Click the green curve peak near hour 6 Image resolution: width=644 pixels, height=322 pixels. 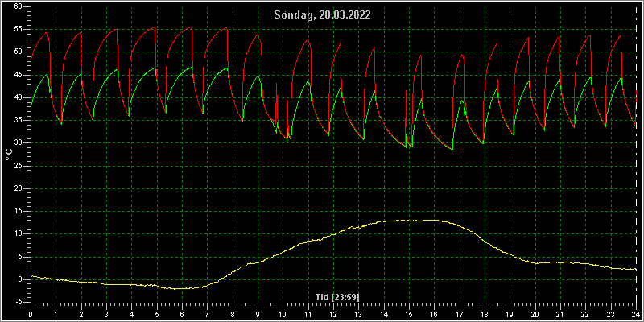[x=192, y=68]
